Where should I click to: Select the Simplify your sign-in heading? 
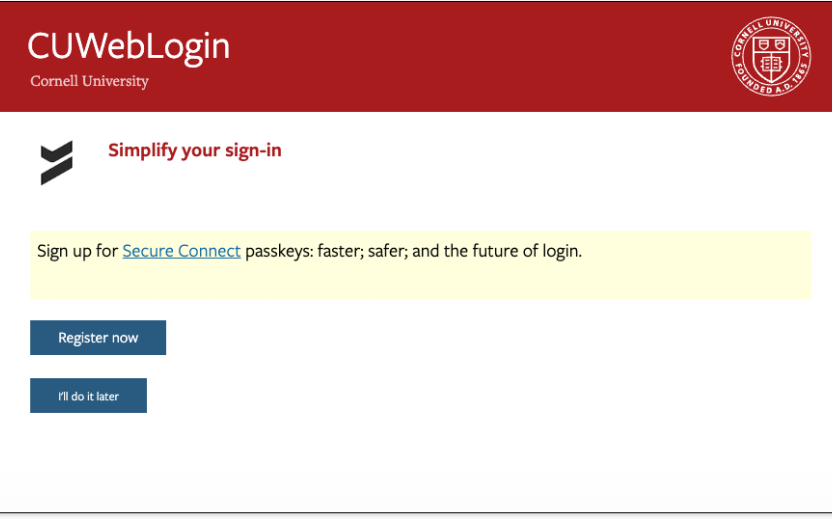point(194,151)
